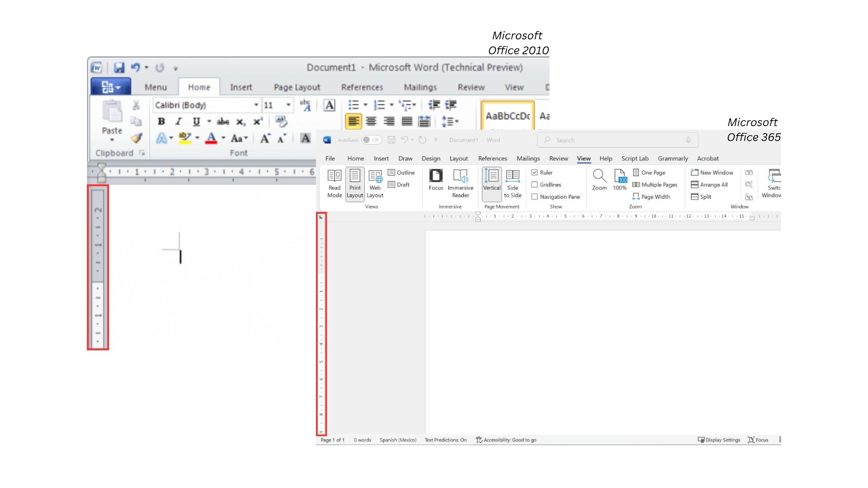Open the Calibri (Body) font dropdown
The width and height of the screenshot is (868, 488).
tap(256, 105)
